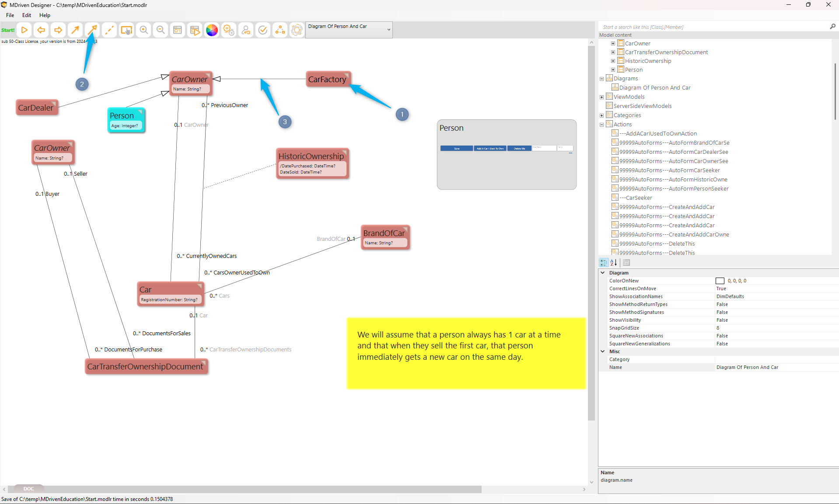Click the play triangle toolbar icon
Image resolution: width=839 pixels, height=504 pixels.
[x=24, y=30]
